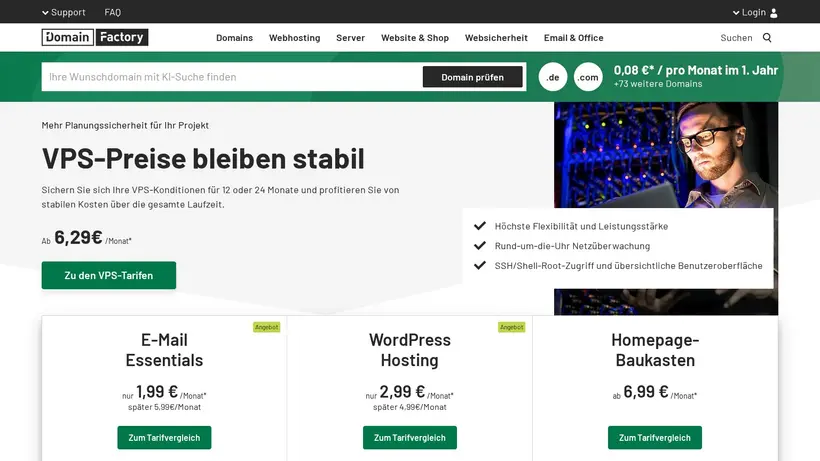The height and width of the screenshot is (461, 820).
Task: Open the Website & Shop menu
Action: click(x=415, y=38)
